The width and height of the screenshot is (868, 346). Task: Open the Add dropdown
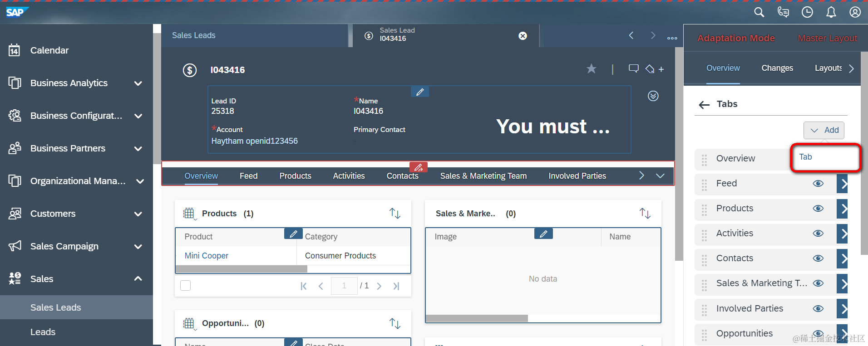[824, 130]
